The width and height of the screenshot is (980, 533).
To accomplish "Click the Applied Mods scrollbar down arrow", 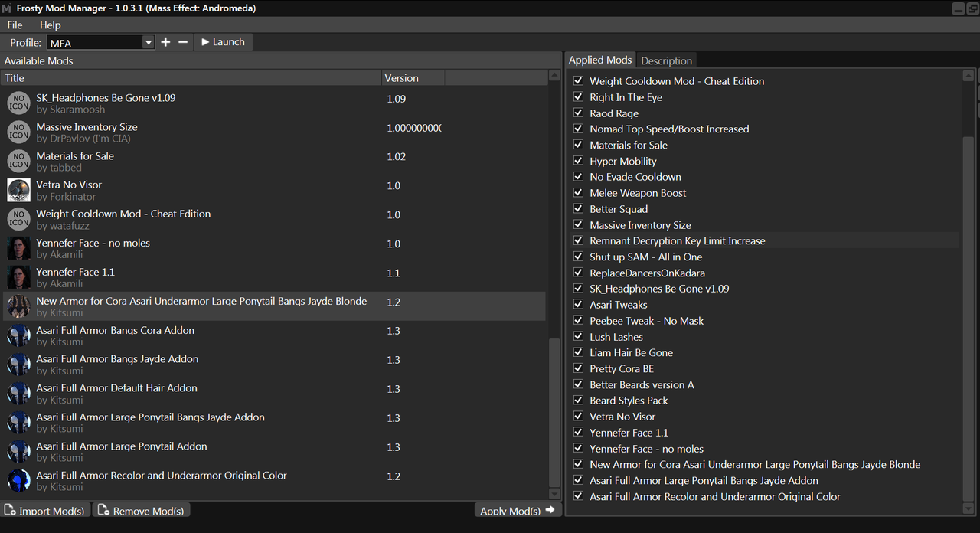I will [x=969, y=508].
